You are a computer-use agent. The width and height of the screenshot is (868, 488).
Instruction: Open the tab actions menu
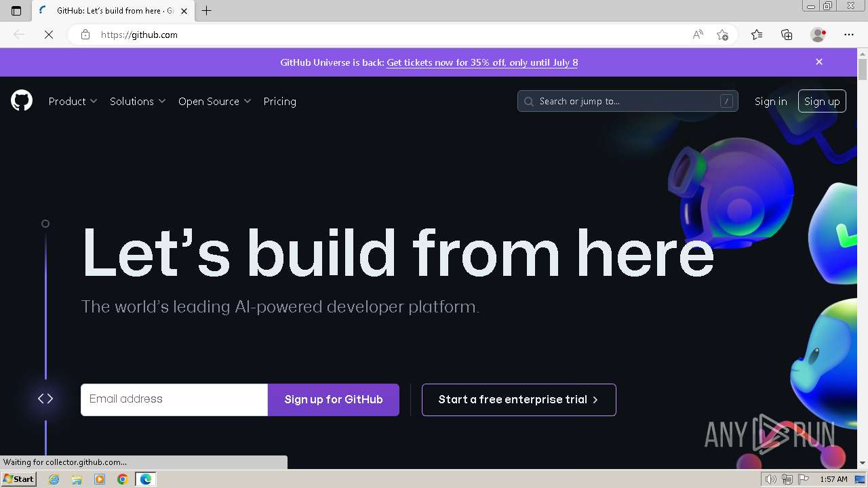coord(16,10)
